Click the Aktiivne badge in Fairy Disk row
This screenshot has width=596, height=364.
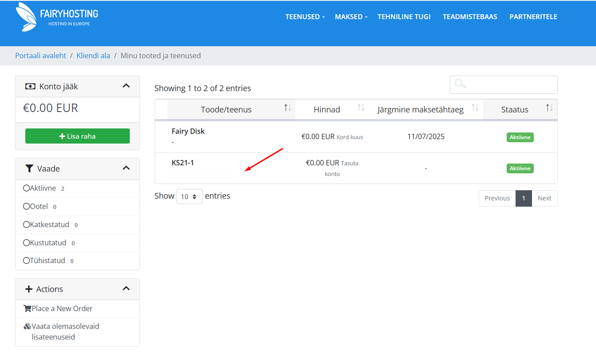tap(520, 137)
